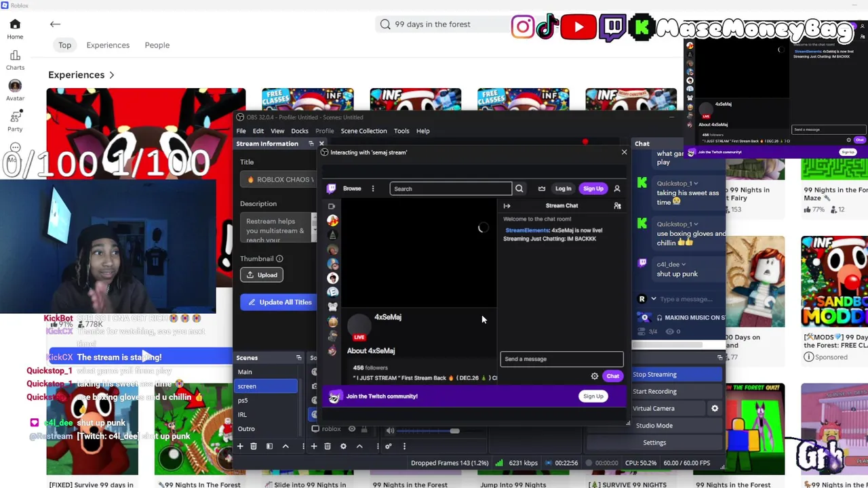Expand Quickstop_1 'sweet ass time' dropdown
Screen dimensions: 868x488
click(x=696, y=183)
